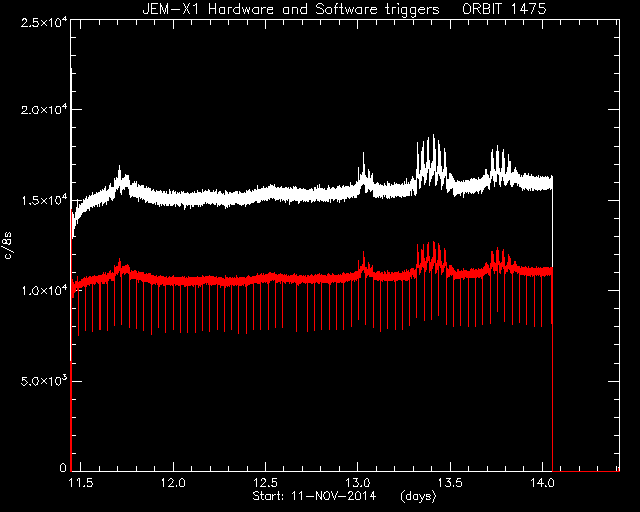Click the 13.0 x-axis tick label
The height and width of the screenshot is (512, 640).
coord(358,483)
